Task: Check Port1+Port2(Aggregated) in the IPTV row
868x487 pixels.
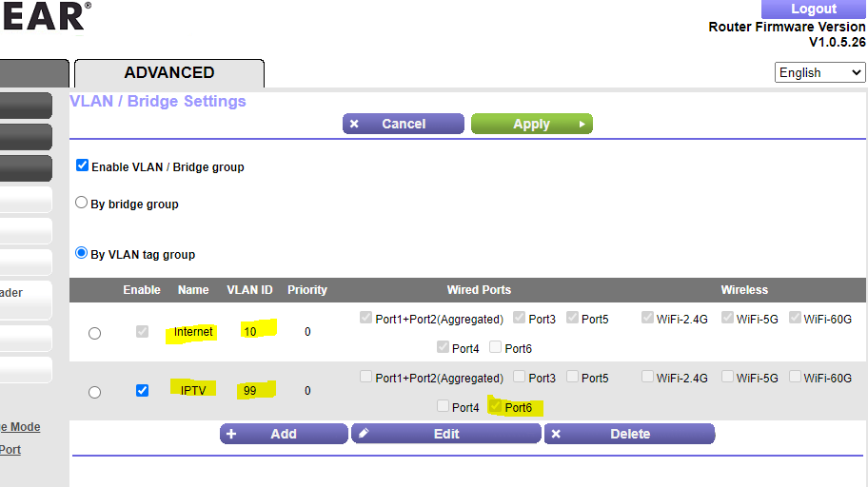Action: (x=365, y=377)
